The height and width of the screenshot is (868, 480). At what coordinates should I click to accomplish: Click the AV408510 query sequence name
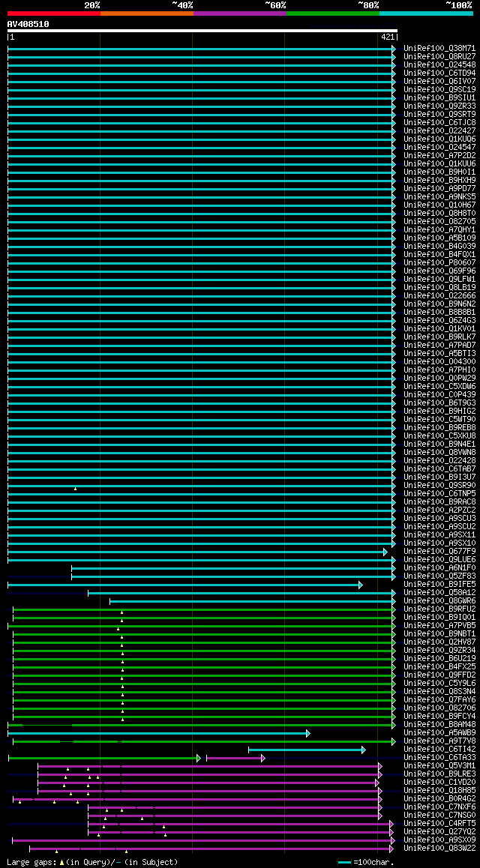pyautogui.click(x=28, y=24)
